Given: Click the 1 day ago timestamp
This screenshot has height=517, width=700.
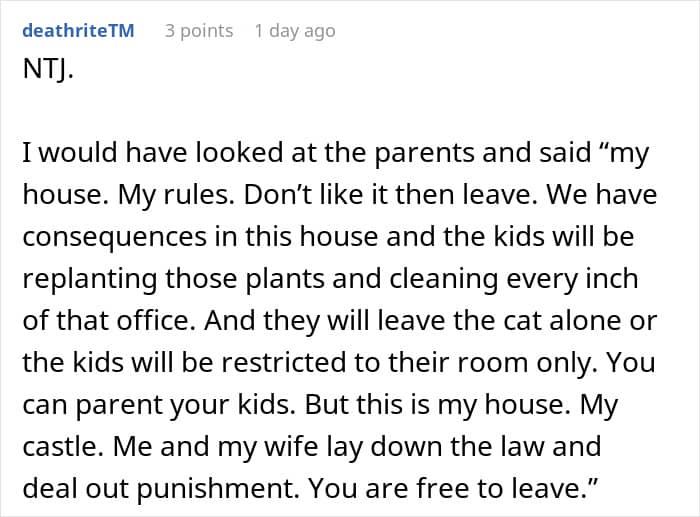Looking at the screenshot, I should [x=295, y=31].
